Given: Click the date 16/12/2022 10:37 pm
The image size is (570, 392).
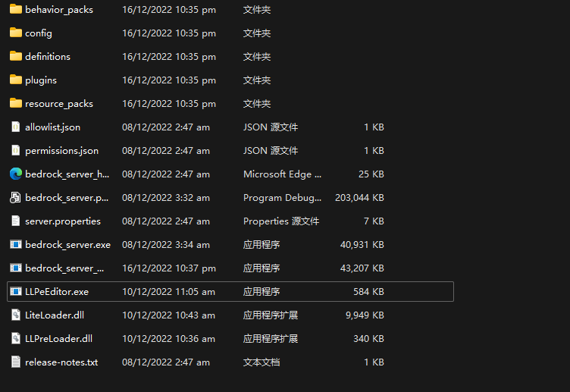Looking at the screenshot, I should tap(169, 268).
